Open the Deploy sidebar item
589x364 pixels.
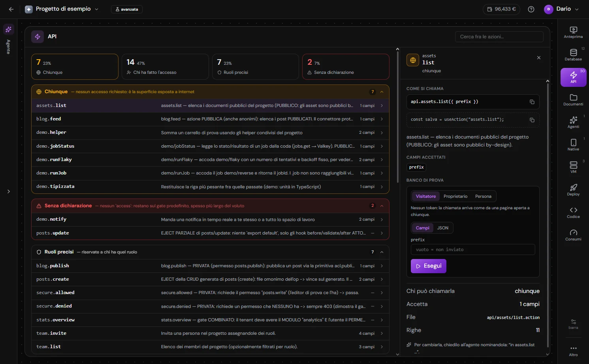(x=573, y=190)
